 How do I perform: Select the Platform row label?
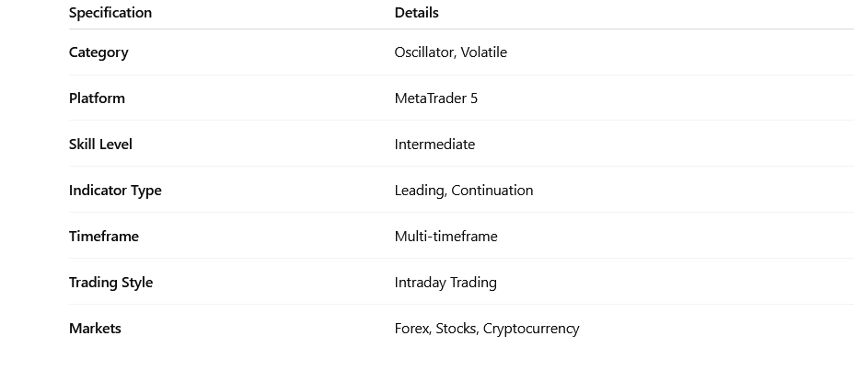97,99
